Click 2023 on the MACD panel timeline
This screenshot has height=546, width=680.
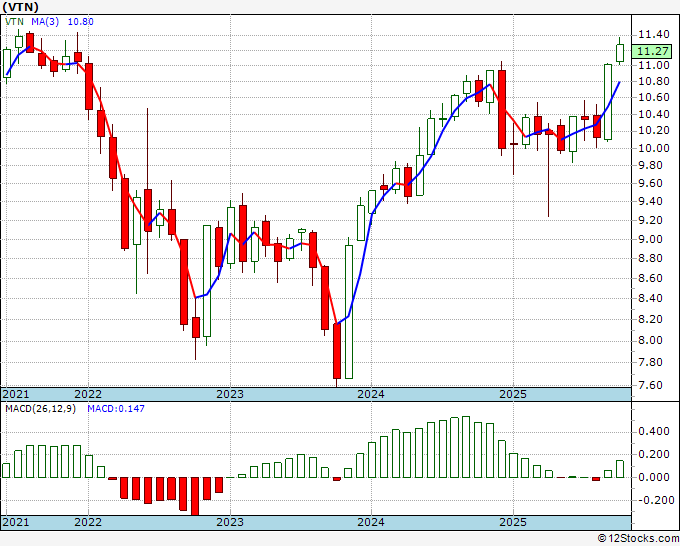pyautogui.click(x=230, y=522)
